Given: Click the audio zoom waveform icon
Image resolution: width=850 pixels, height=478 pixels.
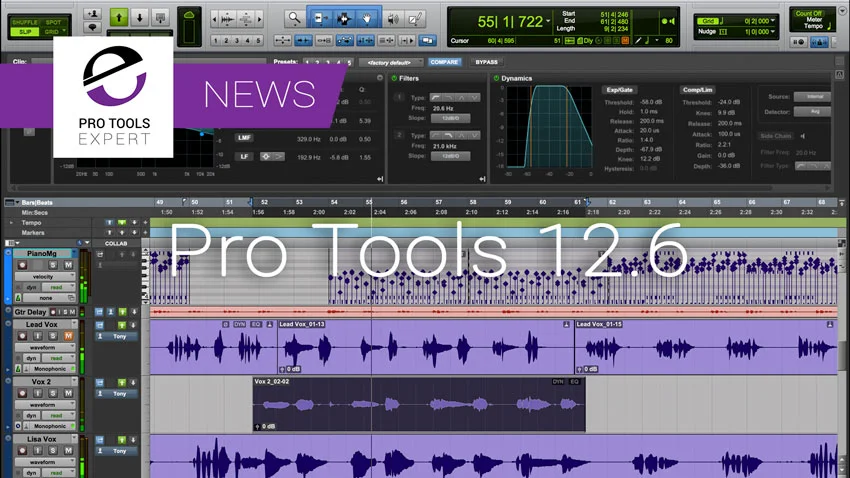Looking at the screenshot, I should pos(228,20).
